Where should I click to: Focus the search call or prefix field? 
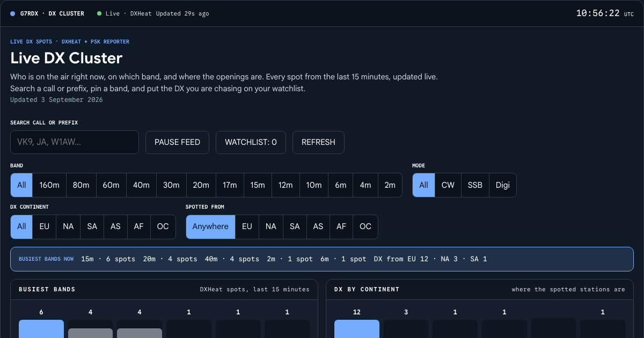(x=75, y=142)
